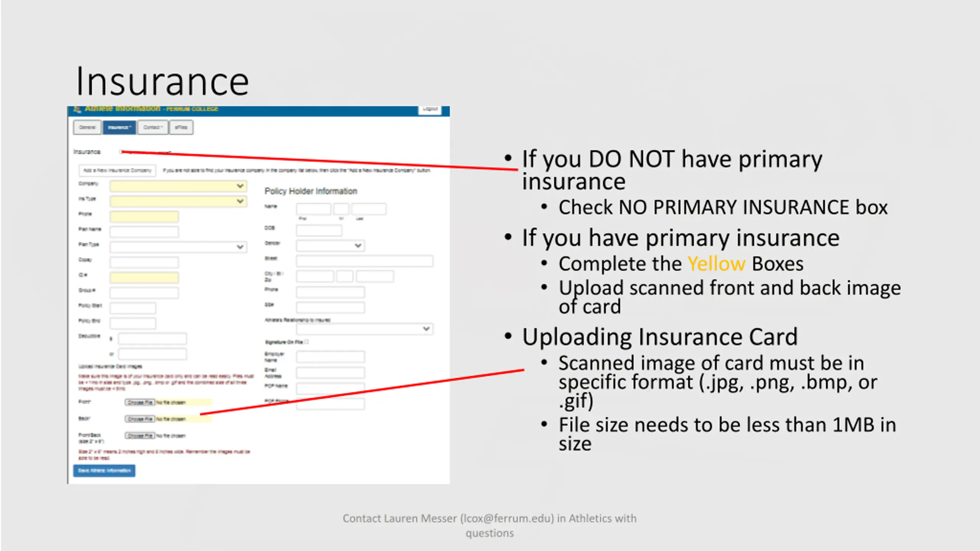Click Save Athlete Information button
980x551 pixels.
click(x=104, y=471)
